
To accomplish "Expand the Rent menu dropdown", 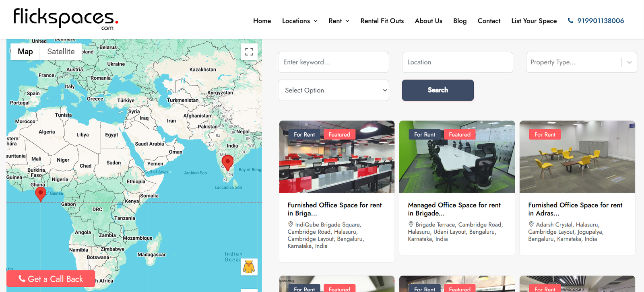I will pyautogui.click(x=339, y=21).
